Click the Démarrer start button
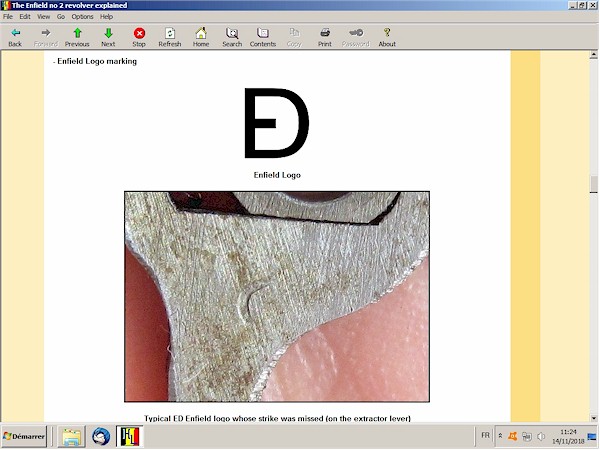This screenshot has width=600, height=450. pos(24,436)
